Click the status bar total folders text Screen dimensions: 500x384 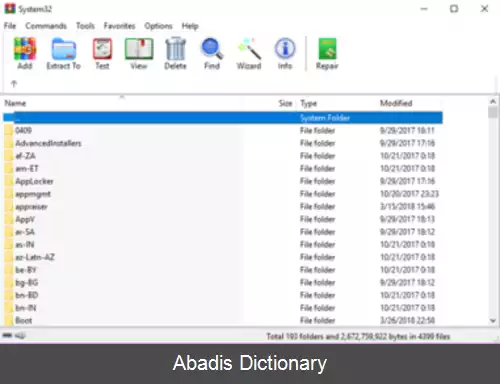coord(358,336)
